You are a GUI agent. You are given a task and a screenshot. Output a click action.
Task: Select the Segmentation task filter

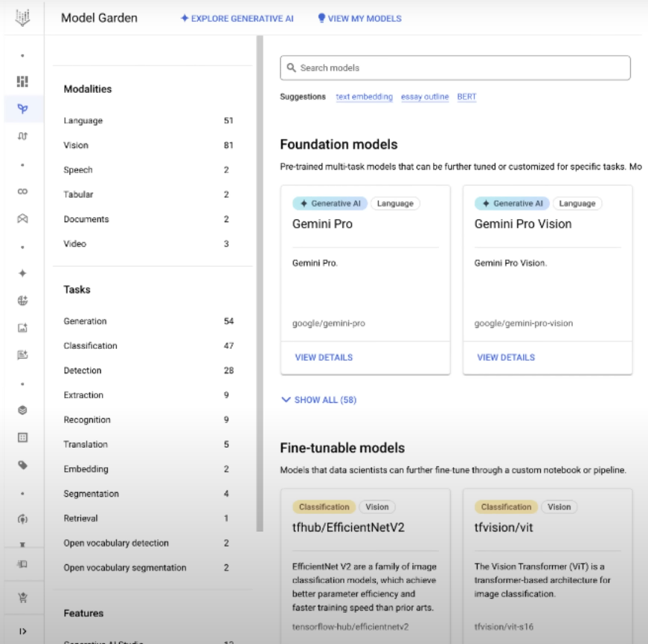(x=148, y=494)
